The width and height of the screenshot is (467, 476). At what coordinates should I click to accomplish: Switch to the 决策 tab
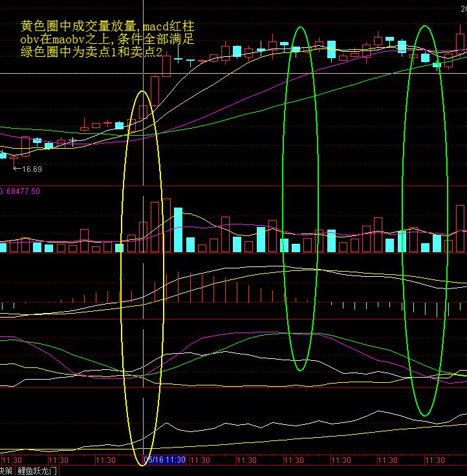[x=6, y=471]
